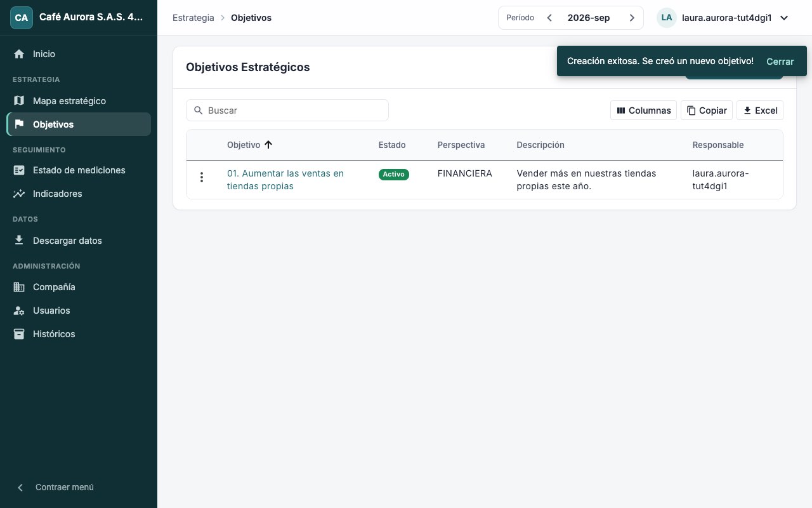The width and height of the screenshot is (812, 508).
Task: Click the Descripción column header
Action: (x=540, y=145)
